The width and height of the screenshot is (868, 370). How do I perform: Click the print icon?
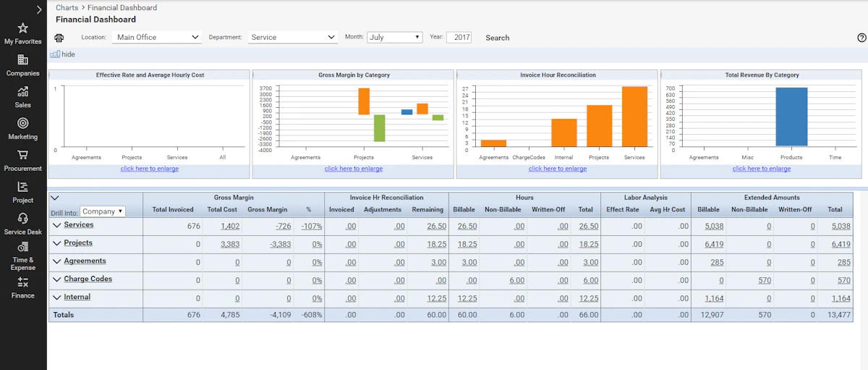tap(59, 38)
